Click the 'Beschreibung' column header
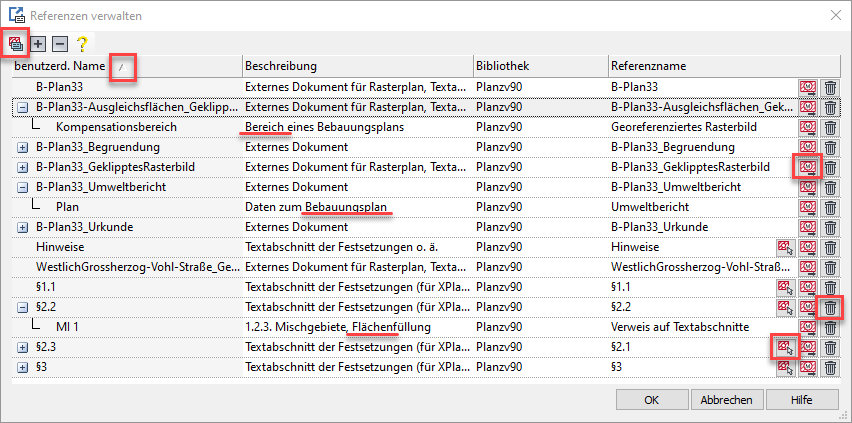This screenshot has width=852, height=423. coord(281,66)
